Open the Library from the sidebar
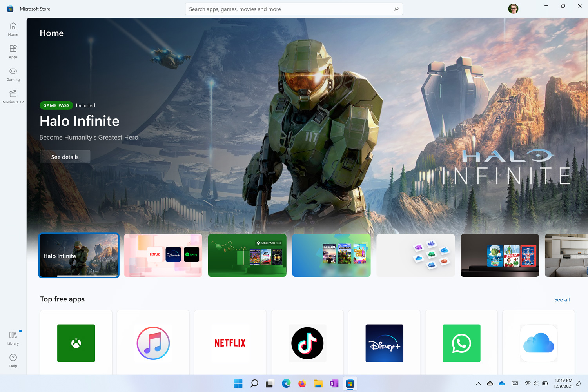Viewport: 588px width, 392px height. (x=13, y=338)
